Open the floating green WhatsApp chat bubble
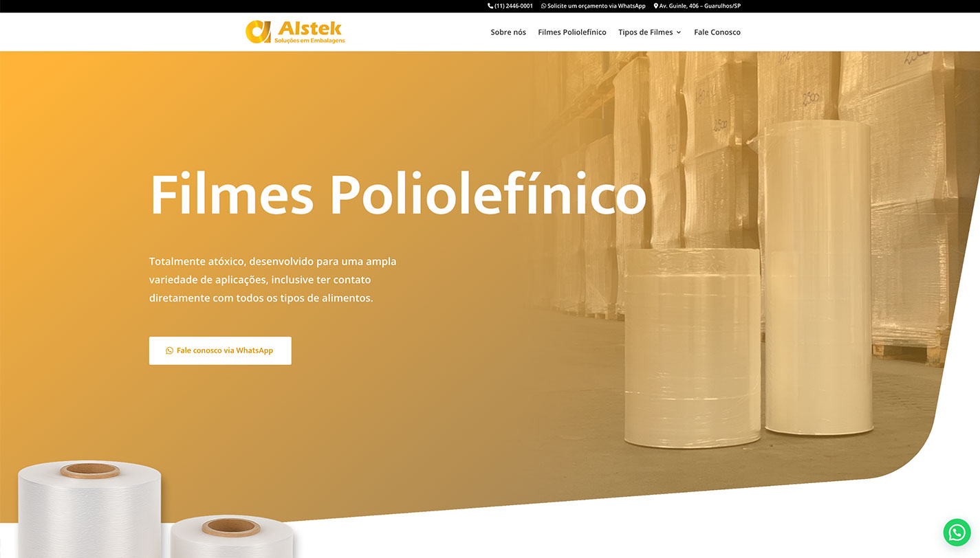Screen dimensions: 980x558 [957, 533]
